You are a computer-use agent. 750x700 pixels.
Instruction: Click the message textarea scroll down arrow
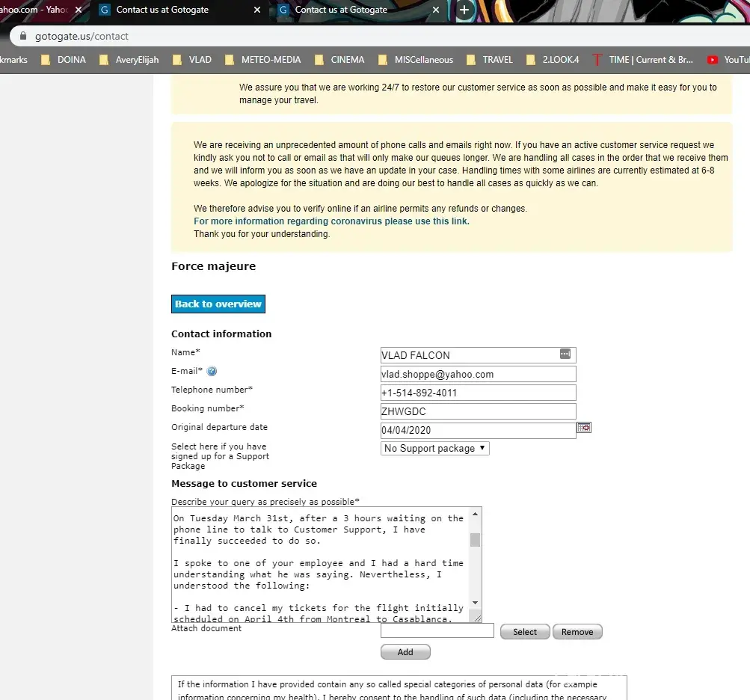click(475, 603)
